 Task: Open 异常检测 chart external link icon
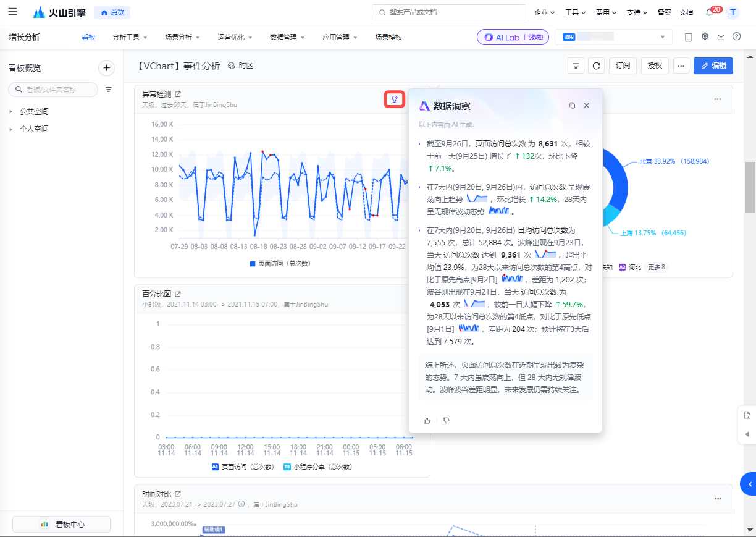coord(178,95)
